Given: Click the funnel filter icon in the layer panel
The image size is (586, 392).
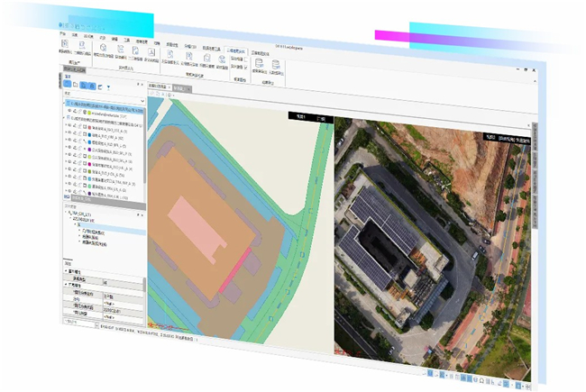Looking at the screenshot, I should pos(107,86).
